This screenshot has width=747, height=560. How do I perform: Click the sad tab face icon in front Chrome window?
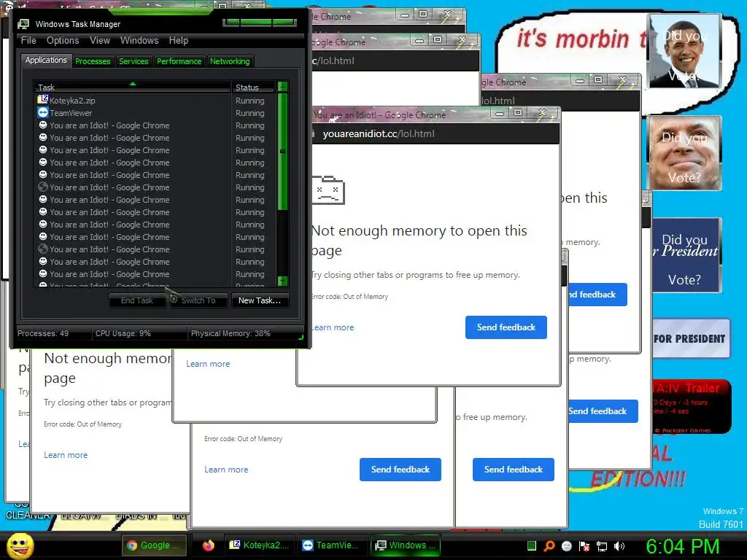point(328,190)
